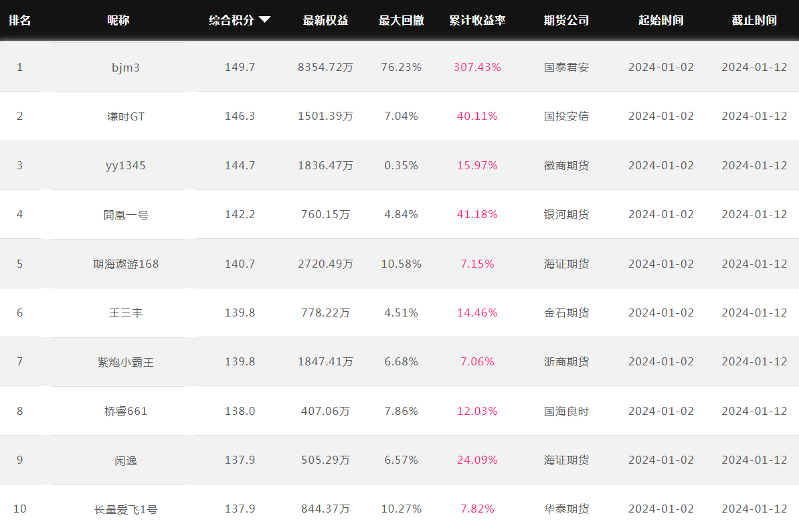The height and width of the screenshot is (532, 799).
Task: Click the 国海良时 company cell
Action: [566, 412]
